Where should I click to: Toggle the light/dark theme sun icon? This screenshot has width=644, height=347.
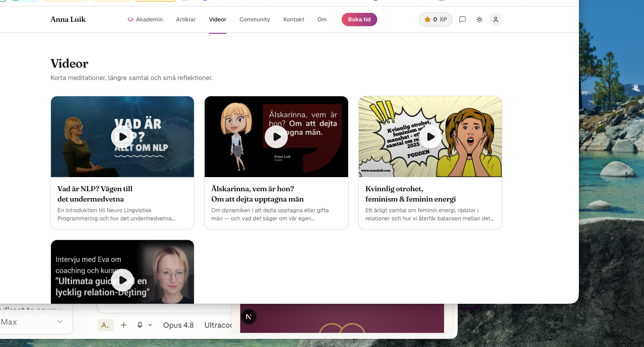point(479,19)
